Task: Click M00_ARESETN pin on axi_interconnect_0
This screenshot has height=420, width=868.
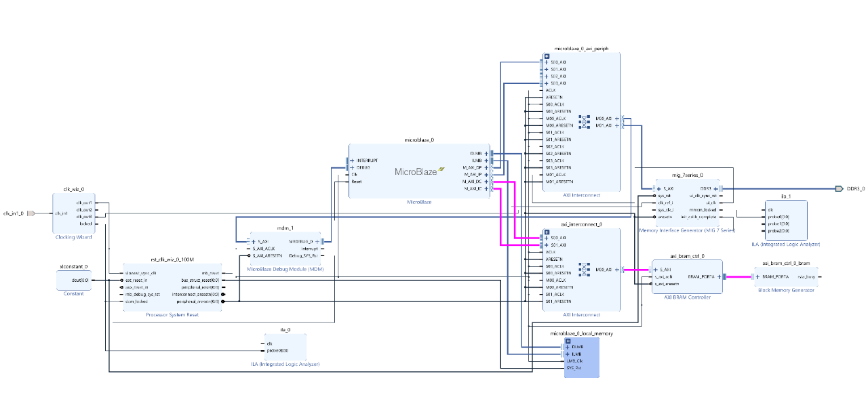Action: pyautogui.click(x=559, y=287)
